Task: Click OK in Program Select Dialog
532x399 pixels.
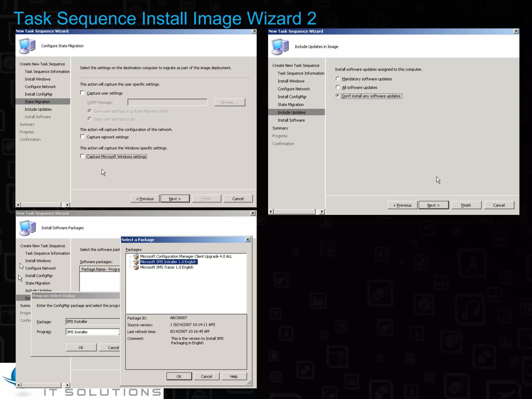Action: click(x=81, y=348)
